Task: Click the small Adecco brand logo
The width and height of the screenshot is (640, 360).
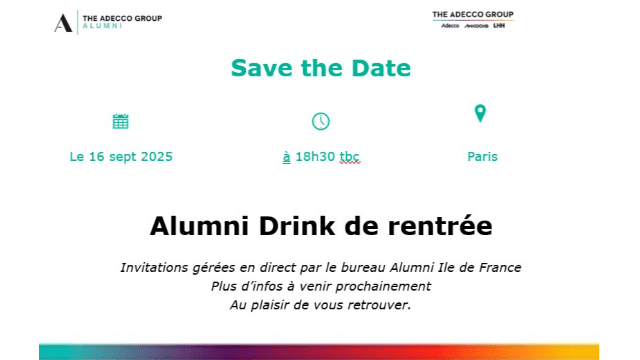Action: click(450, 26)
